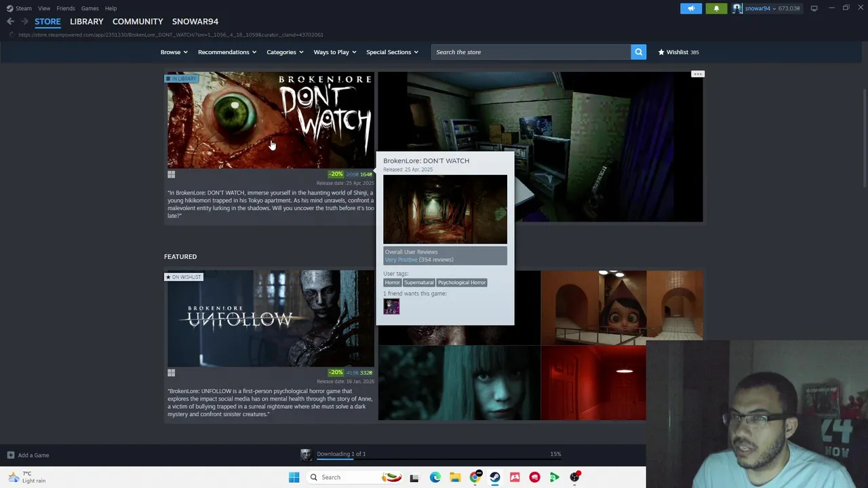Expand the Special Sections dropdown
The width and height of the screenshot is (868, 488).
pos(392,52)
